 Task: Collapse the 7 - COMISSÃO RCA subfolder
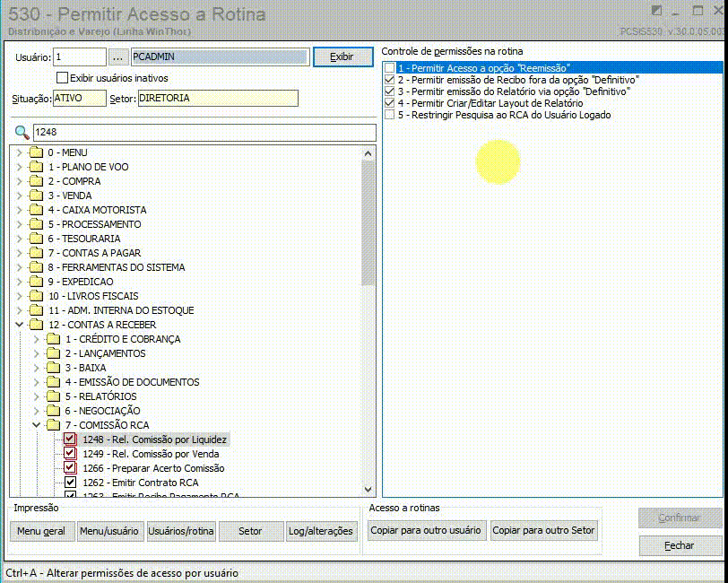pyautogui.click(x=36, y=425)
